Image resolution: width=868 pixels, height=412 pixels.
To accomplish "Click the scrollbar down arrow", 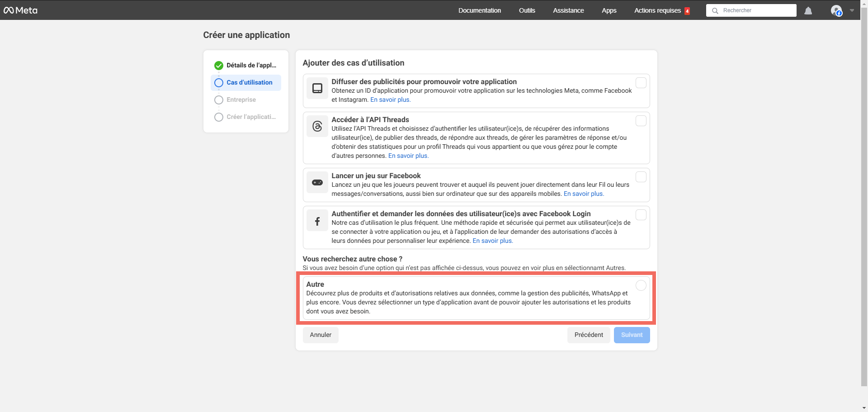I will click(x=864, y=408).
